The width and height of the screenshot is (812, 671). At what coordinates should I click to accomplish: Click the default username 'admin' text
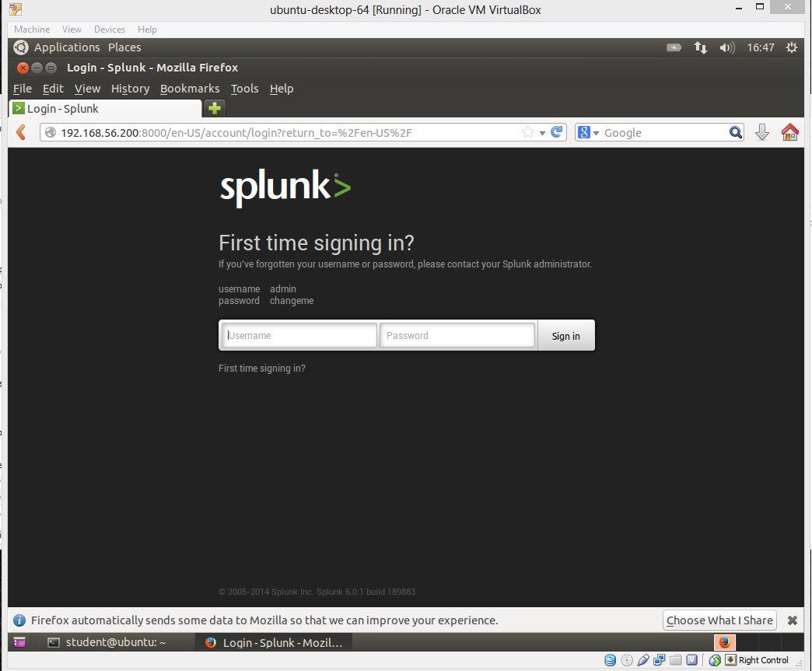pyautogui.click(x=283, y=289)
